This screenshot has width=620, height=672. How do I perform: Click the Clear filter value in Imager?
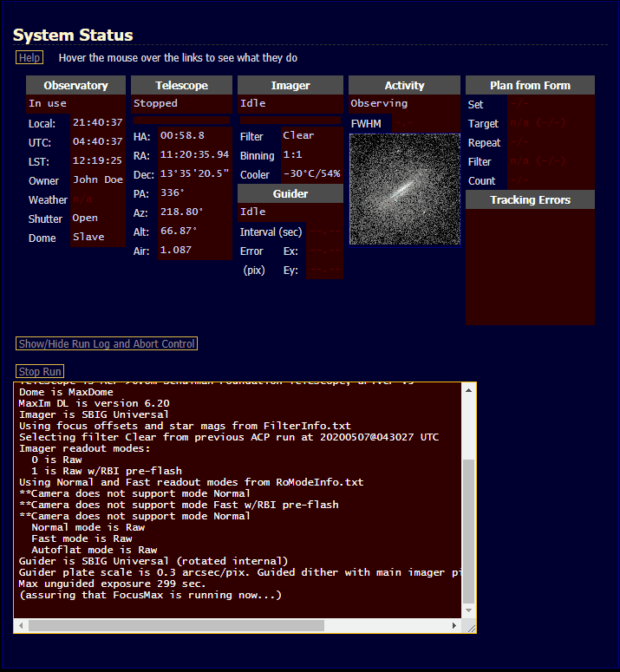click(x=298, y=135)
